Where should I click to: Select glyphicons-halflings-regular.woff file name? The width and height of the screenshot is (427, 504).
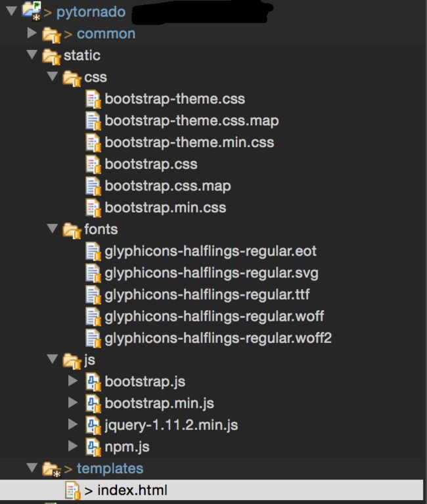214,317
